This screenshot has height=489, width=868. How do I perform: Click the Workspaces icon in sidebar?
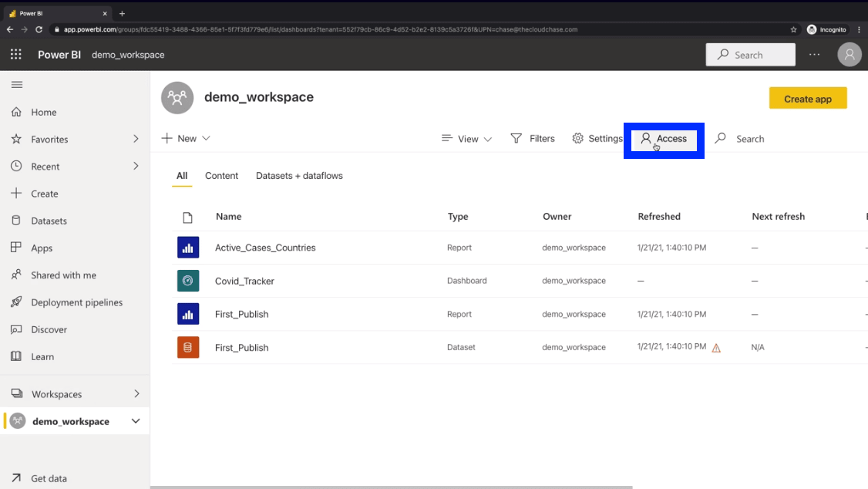(17, 394)
